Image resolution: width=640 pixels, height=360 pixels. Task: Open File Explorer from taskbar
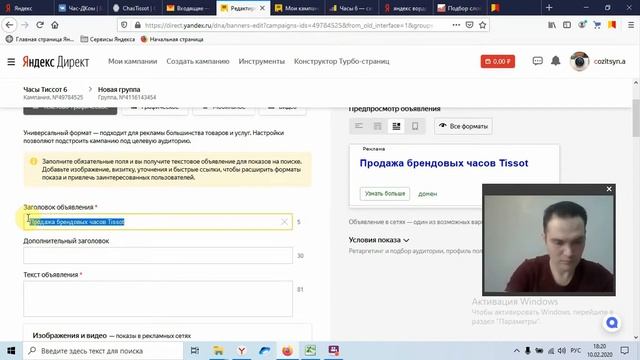point(218,351)
